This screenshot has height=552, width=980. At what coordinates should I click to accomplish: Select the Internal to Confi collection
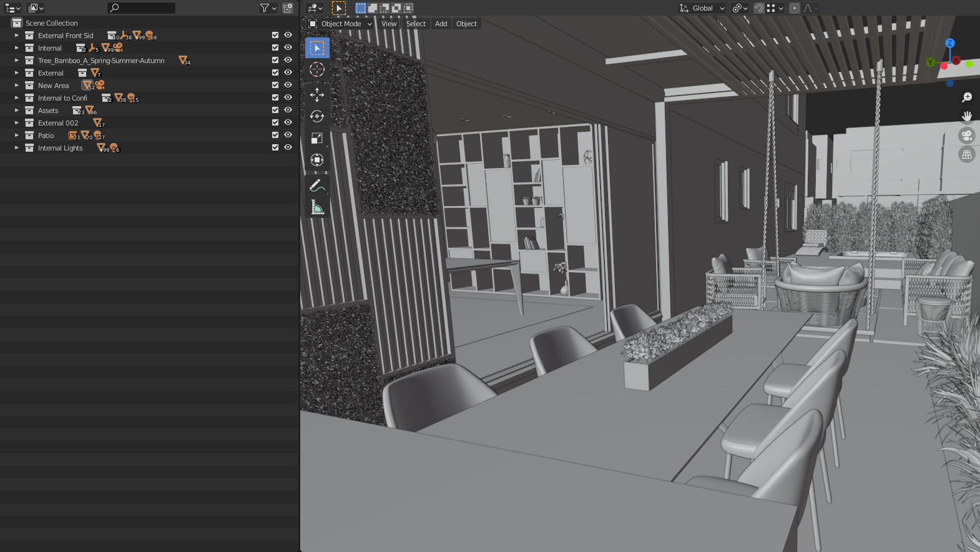pos(150,98)
